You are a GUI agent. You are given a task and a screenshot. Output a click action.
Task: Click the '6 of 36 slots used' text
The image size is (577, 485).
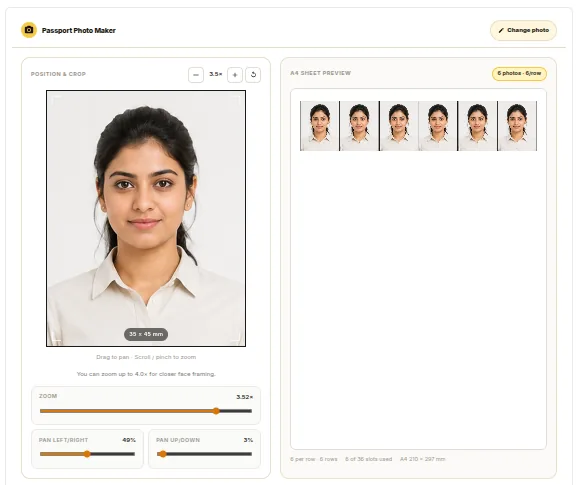click(x=368, y=459)
